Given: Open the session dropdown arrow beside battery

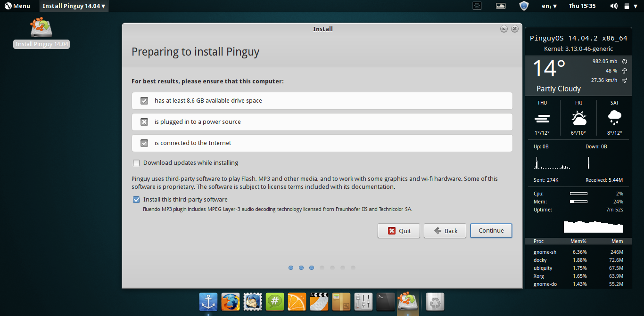Looking at the screenshot, I should (636, 6).
